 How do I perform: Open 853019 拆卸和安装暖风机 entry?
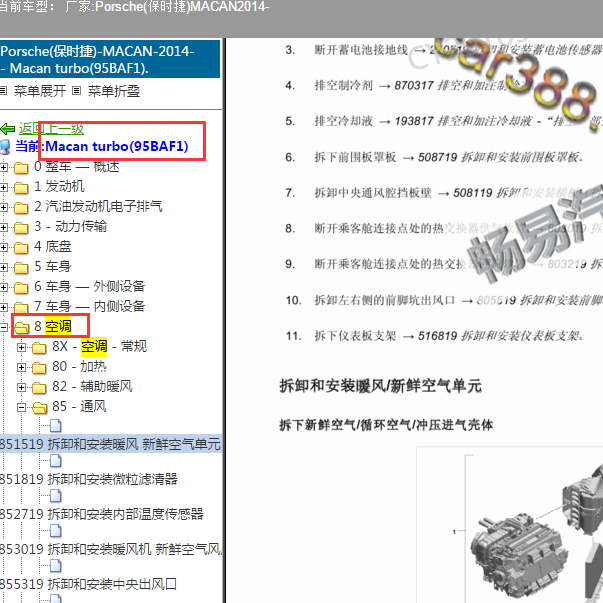tap(111, 549)
